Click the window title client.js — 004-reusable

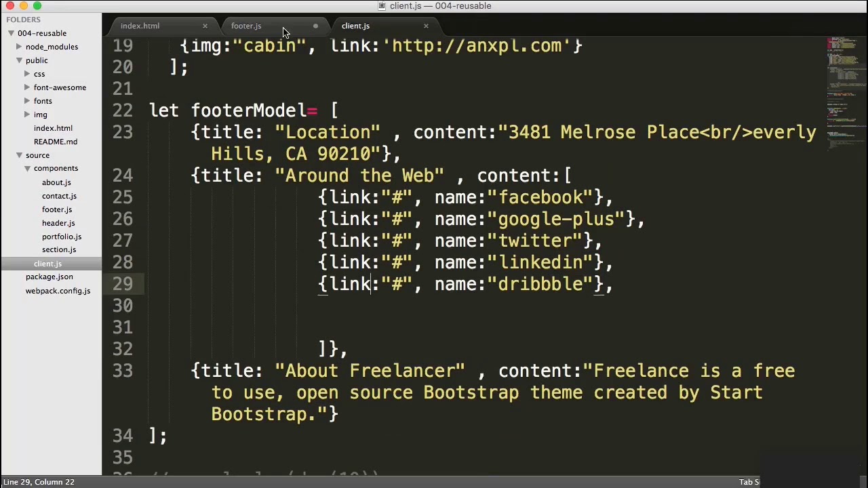pos(440,6)
